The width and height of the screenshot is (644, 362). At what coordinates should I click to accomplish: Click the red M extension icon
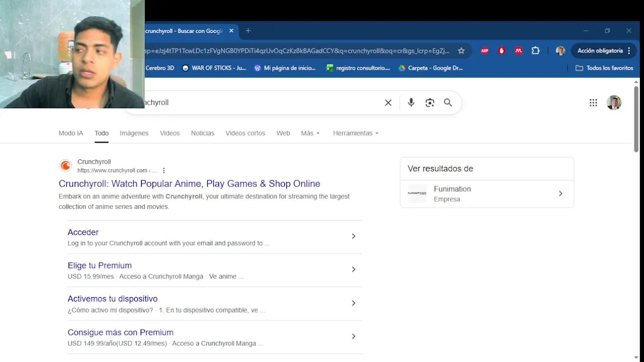coord(518,51)
